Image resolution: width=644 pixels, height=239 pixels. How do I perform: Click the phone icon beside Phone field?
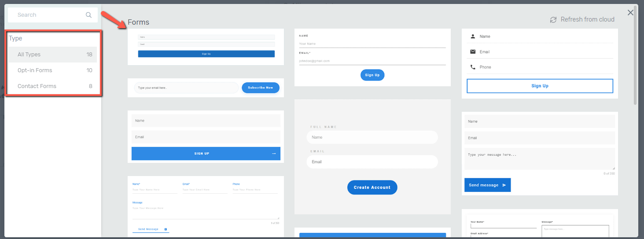(473, 67)
